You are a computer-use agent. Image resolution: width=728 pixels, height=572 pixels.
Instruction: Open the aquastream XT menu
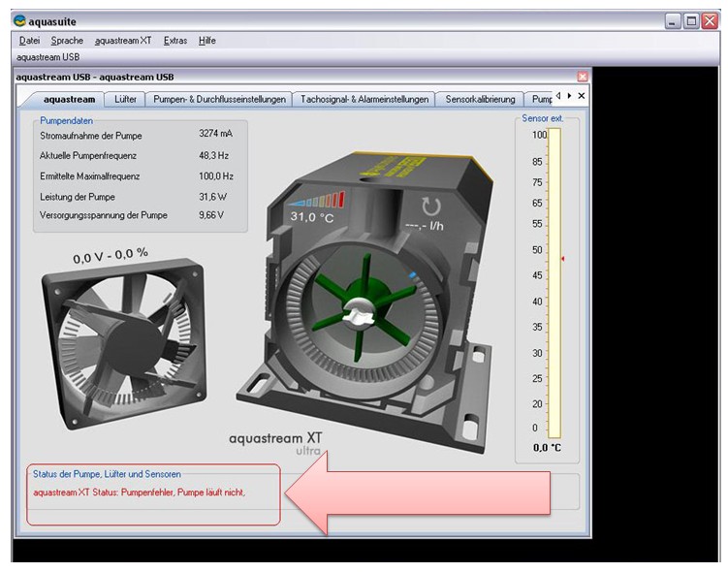click(x=123, y=41)
